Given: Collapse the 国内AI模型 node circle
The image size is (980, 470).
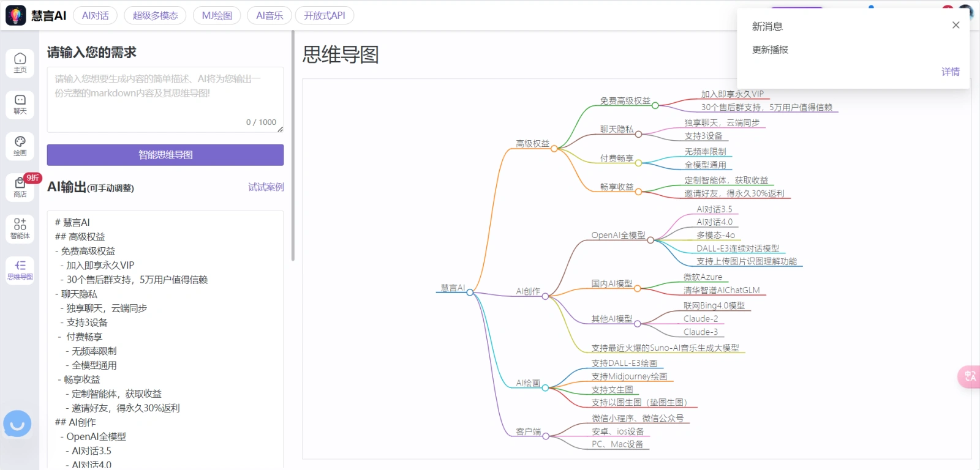Looking at the screenshot, I should tap(637, 288).
